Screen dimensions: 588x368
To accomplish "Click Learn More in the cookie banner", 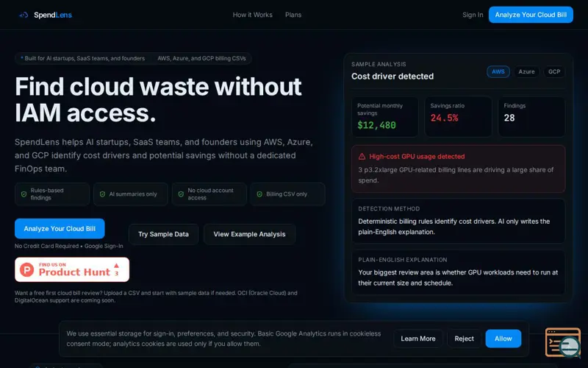I will pos(418,339).
